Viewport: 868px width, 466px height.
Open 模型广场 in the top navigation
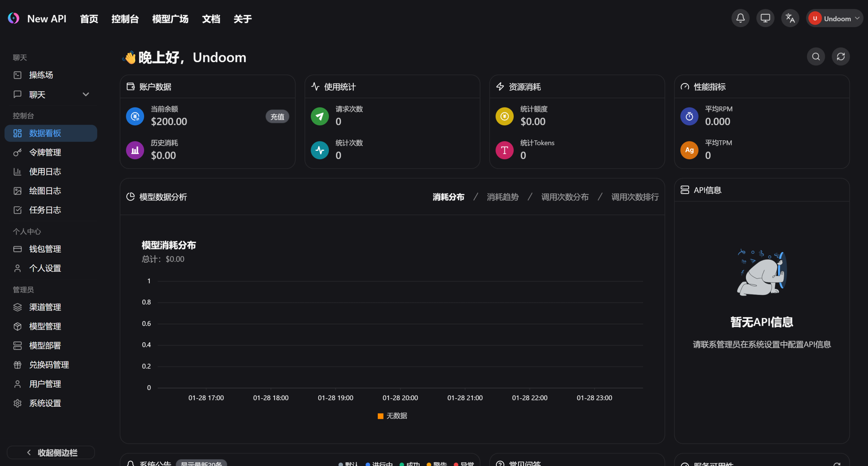pyautogui.click(x=170, y=19)
